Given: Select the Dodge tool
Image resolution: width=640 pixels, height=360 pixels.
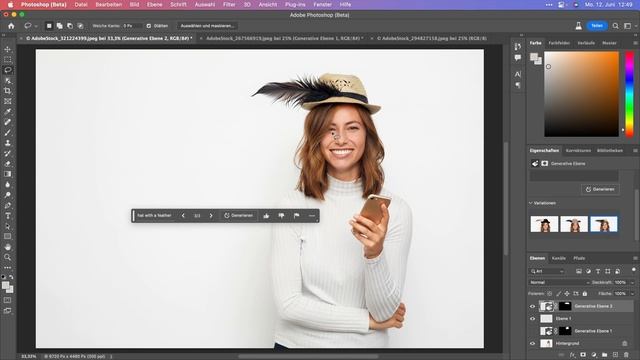Looking at the screenshot, I should click(7, 195).
